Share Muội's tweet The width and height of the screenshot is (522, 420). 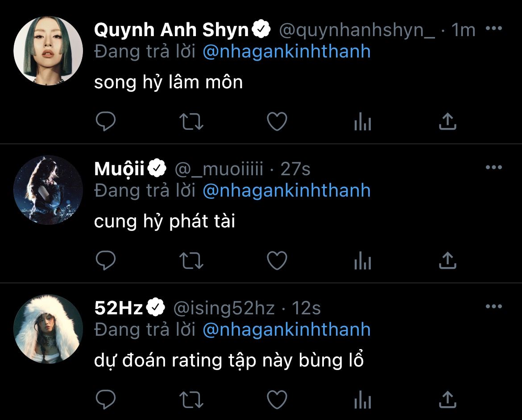[447, 260]
